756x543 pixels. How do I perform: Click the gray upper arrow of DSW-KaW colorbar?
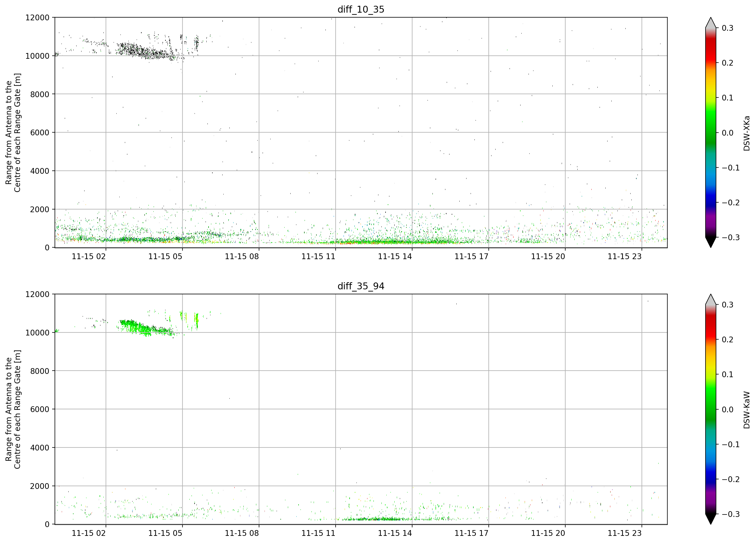711,300
